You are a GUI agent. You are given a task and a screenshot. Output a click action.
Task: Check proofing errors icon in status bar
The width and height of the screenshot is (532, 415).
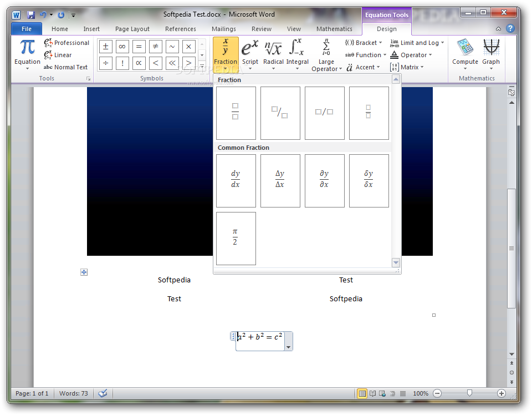click(x=103, y=393)
